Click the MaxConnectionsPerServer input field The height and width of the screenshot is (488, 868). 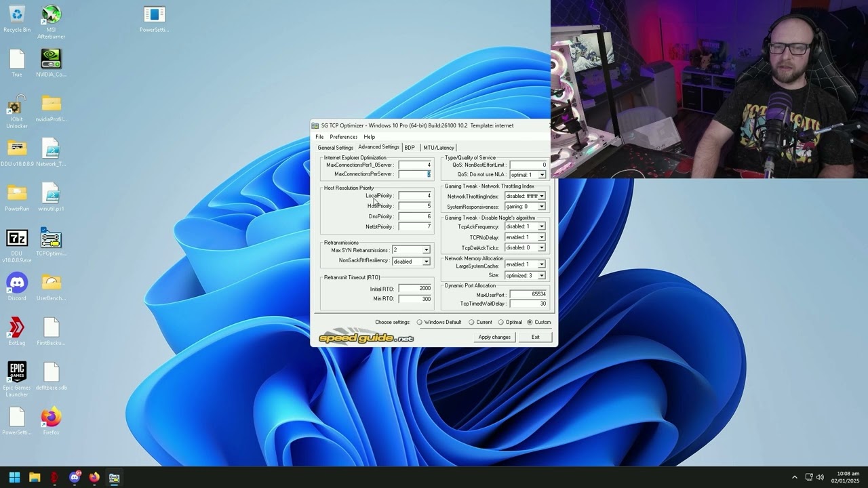click(415, 174)
